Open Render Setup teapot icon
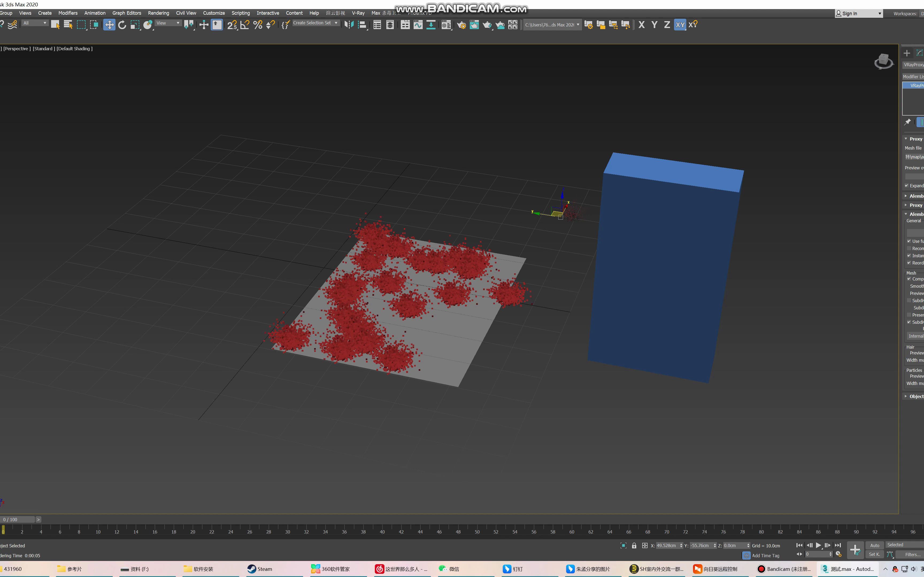The image size is (924, 577). 461,25
